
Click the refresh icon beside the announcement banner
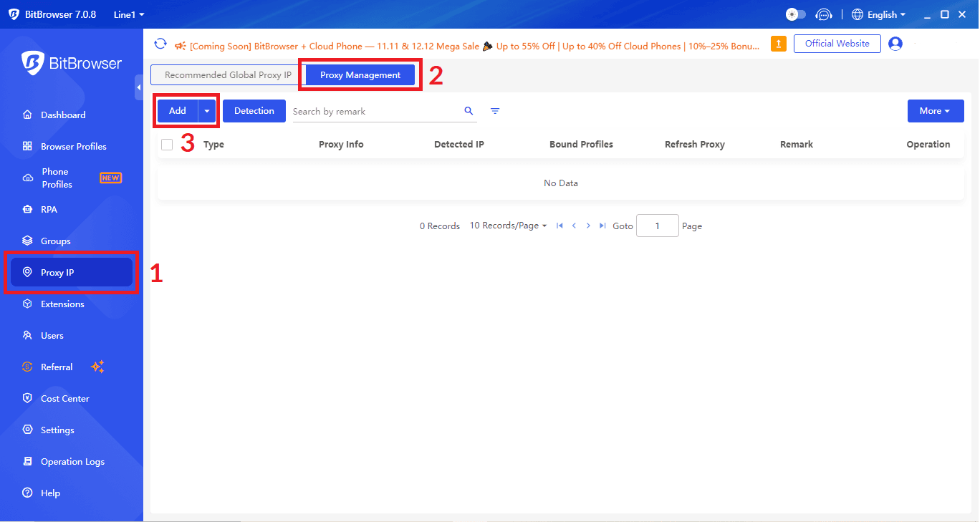(160, 43)
